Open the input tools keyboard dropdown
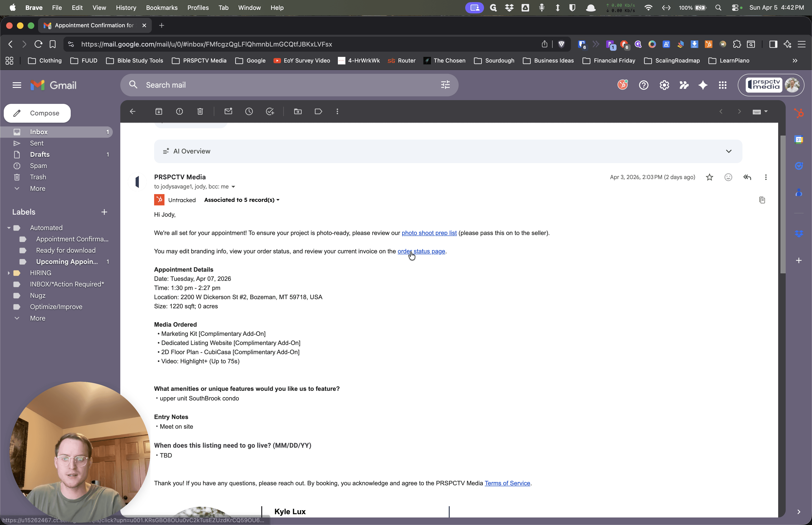 tap(760, 111)
